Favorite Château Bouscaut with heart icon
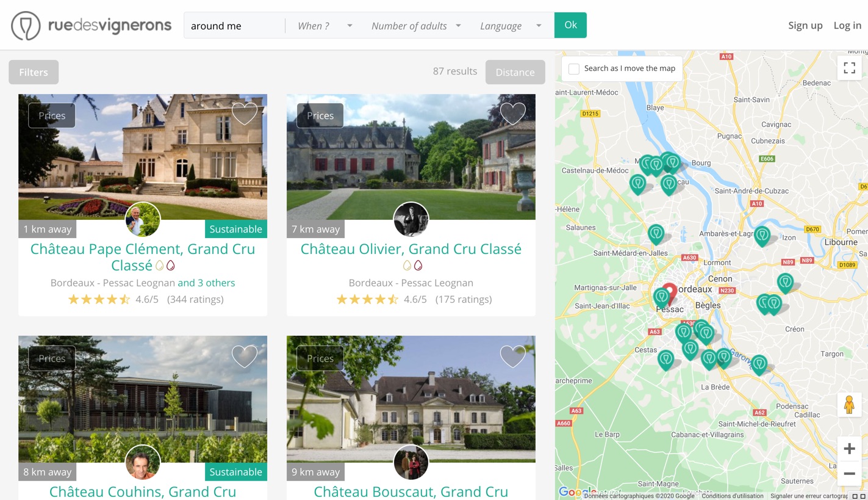The height and width of the screenshot is (500, 868). [x=513, y=357]
